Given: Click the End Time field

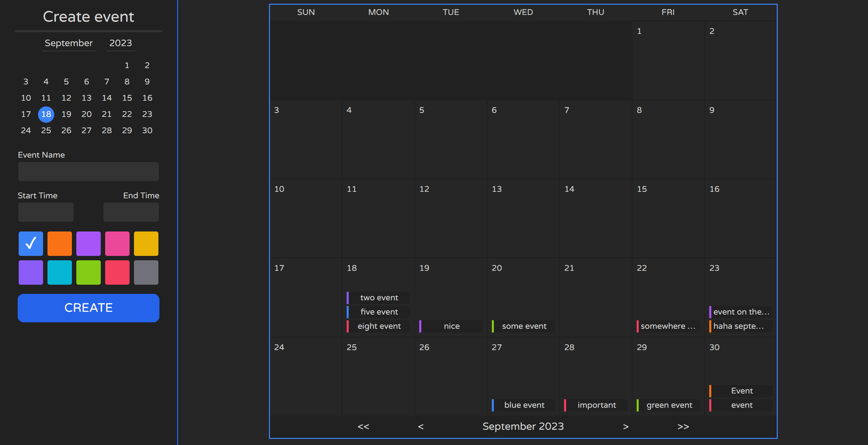Looking at the screenshot, I should 131,212.
